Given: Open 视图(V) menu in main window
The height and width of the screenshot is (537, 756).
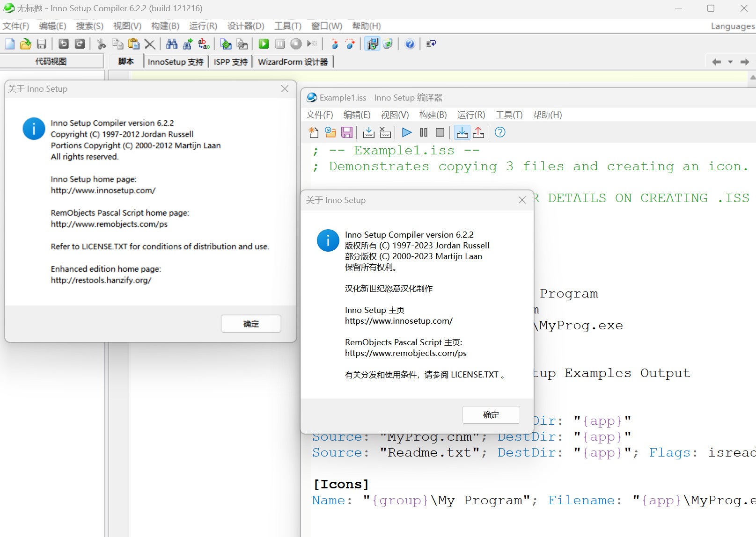Looking at the screenshot, I should pyautogui.click(x=127, y=26).
